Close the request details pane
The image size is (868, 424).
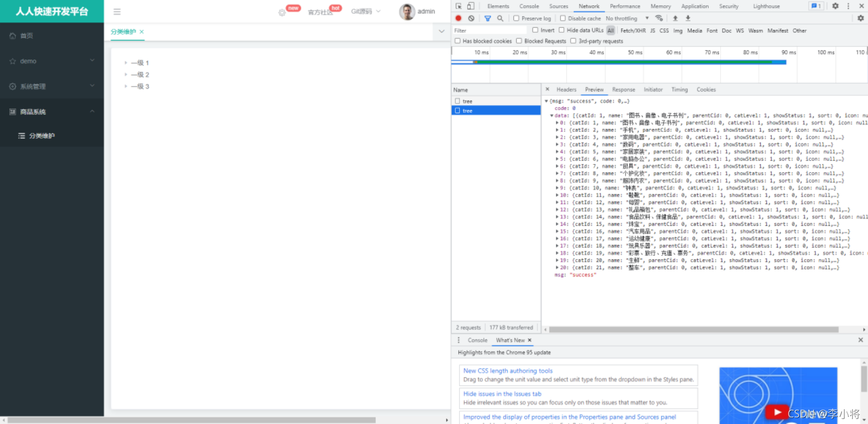point(547,89)
